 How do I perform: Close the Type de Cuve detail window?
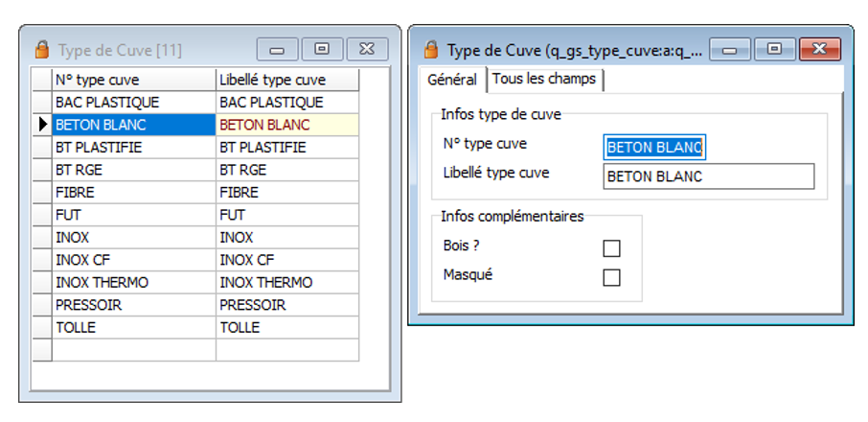[818, 49]
